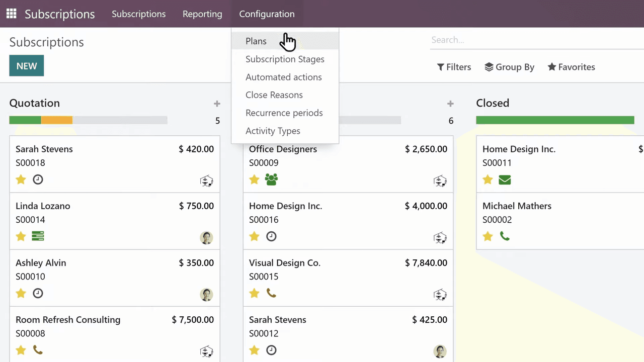Choose Recurrence periods menu entry
This screenshot has height=362, width=644.
click(284, 113)
